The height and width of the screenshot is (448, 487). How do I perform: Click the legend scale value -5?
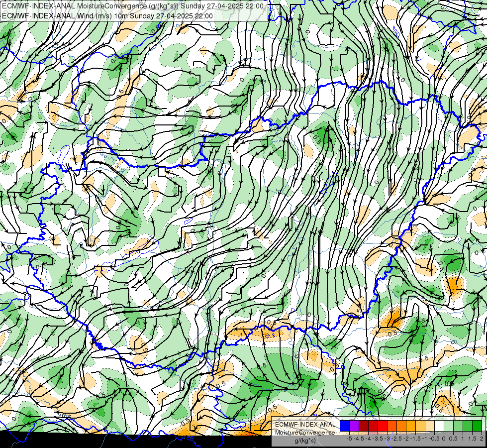[349, 439]
